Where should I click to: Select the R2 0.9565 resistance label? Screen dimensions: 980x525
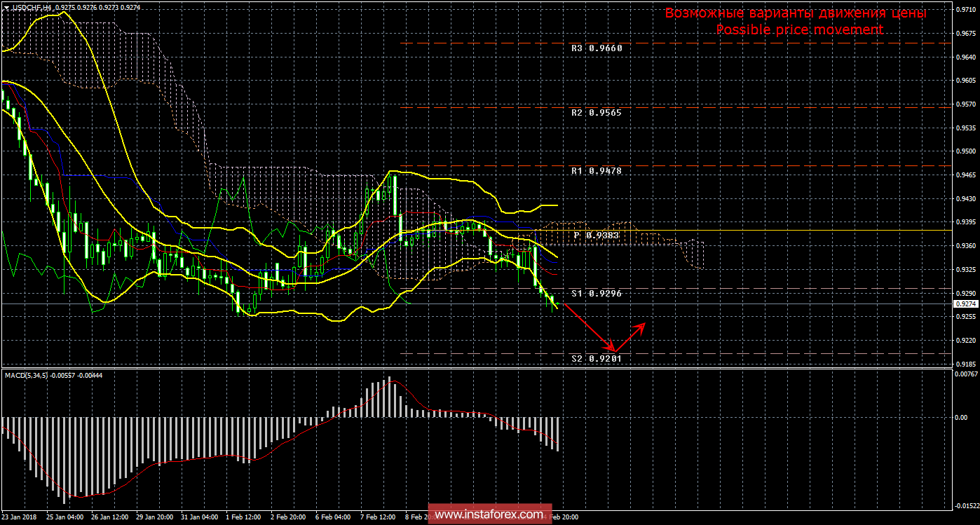pos(596,112)
